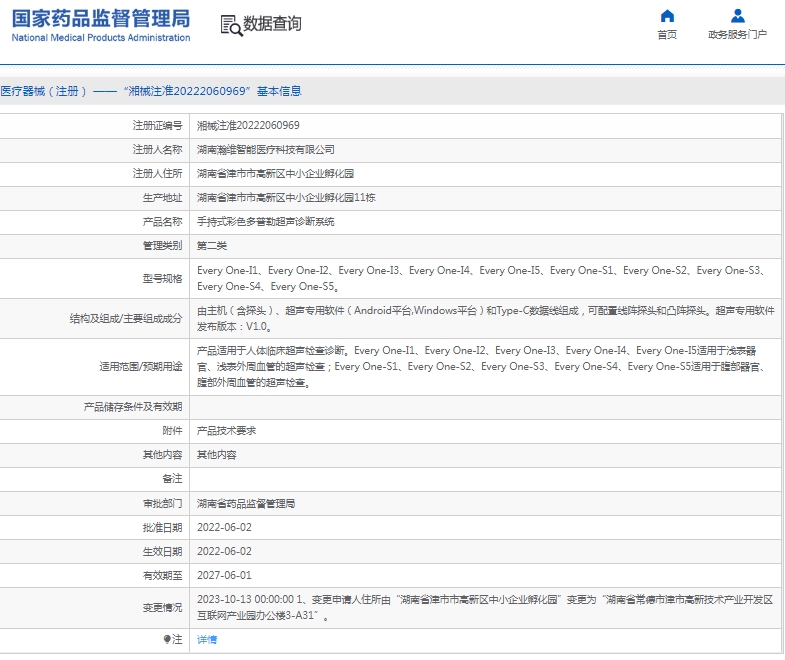
Task: Click the 管理类别 row label
Action: (162, 245)
